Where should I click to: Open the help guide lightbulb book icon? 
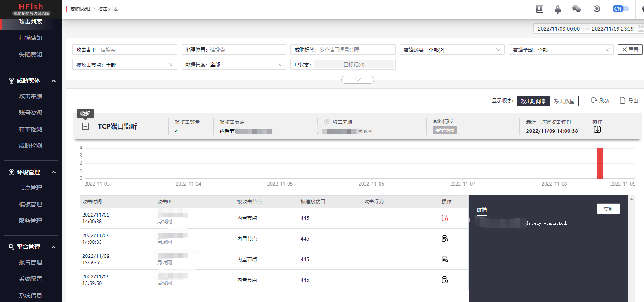[x=539, y=9]
